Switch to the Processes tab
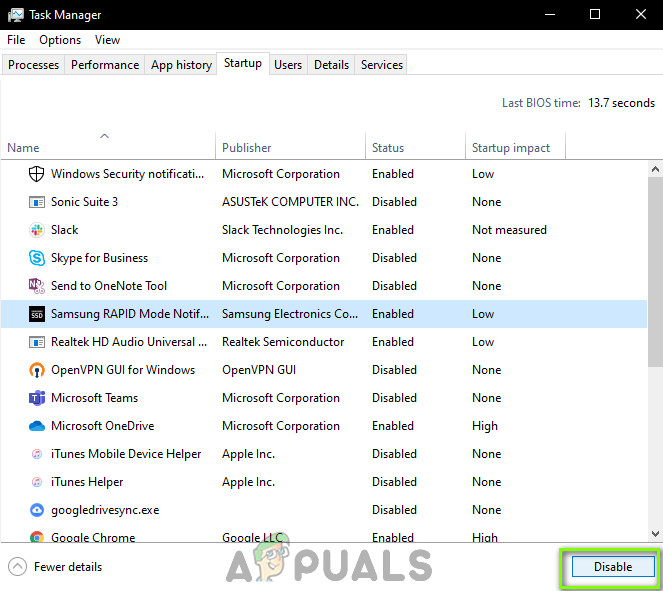Viewport: 663px width, 591px height. 33,65
